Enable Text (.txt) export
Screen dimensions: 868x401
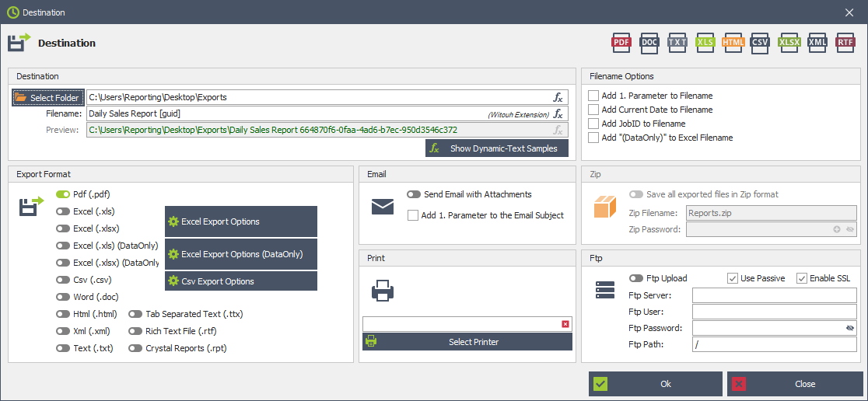tap(63, 348)
